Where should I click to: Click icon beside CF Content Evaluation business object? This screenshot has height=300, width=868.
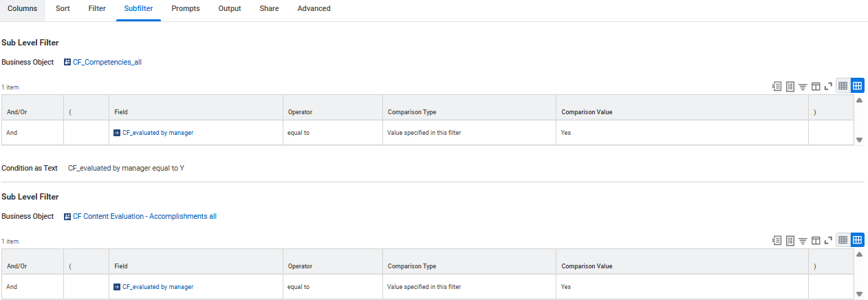click(67, 216)
